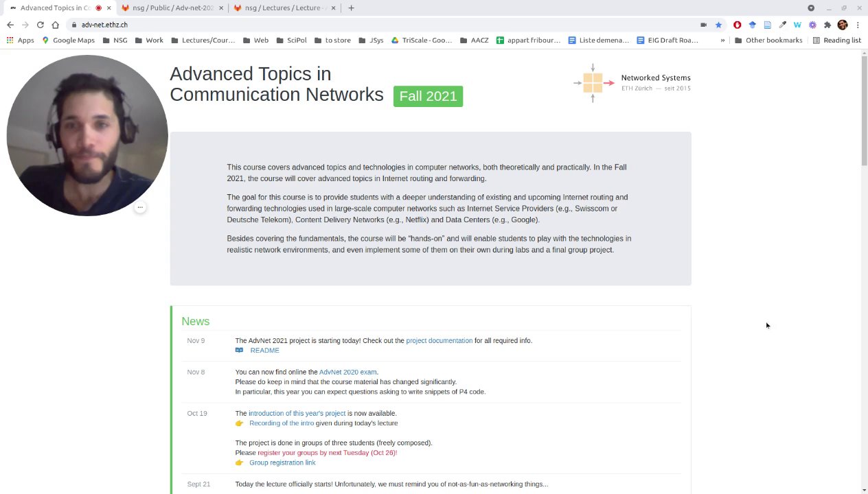Click the webcam overlay options button
The height and width of the screenshot is (494, 868).
click(x=140, y=207)
